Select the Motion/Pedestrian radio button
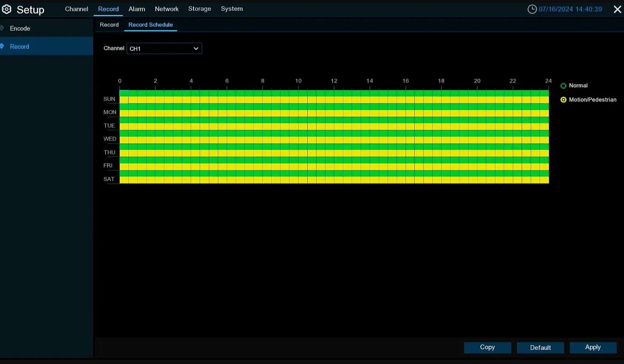The width and height of the screenshot is (624, 364). pyautogui.click(x=563, y=100)
